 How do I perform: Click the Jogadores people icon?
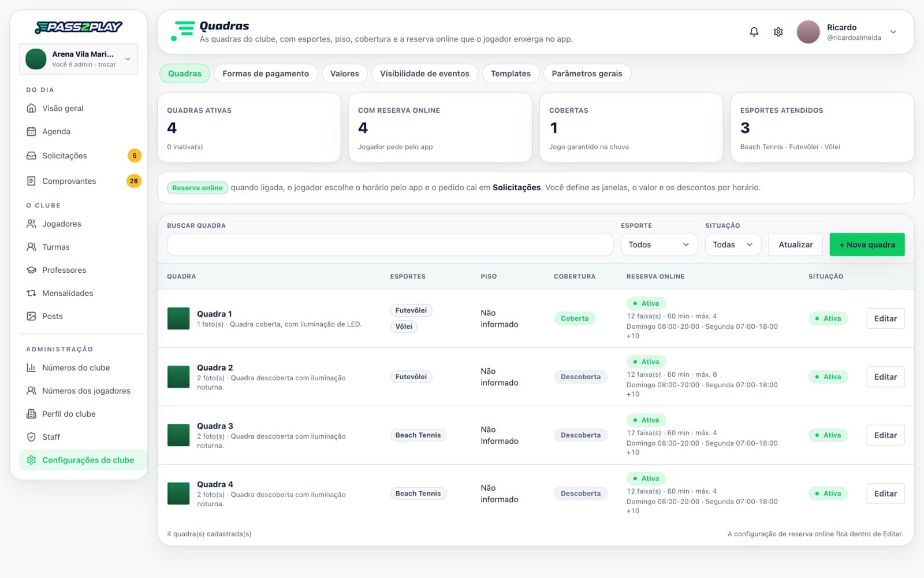pos(31,224)
